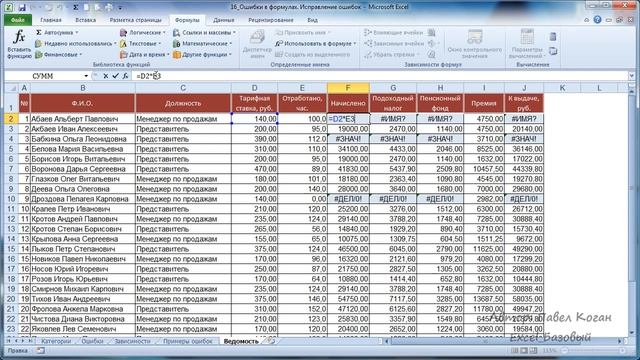Click Show Formulas icon in Formula Auditing

(x=431, y=32)
